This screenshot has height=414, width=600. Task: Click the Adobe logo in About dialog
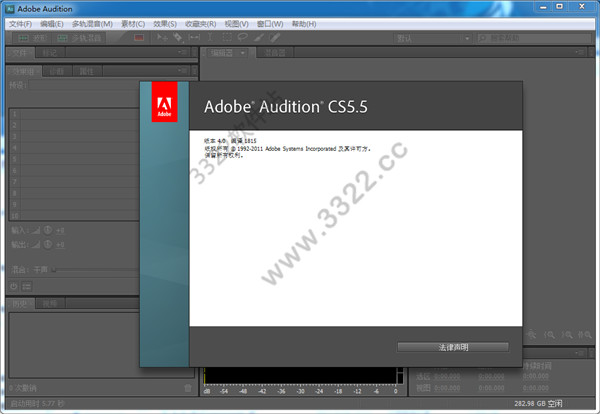point(165,102)
